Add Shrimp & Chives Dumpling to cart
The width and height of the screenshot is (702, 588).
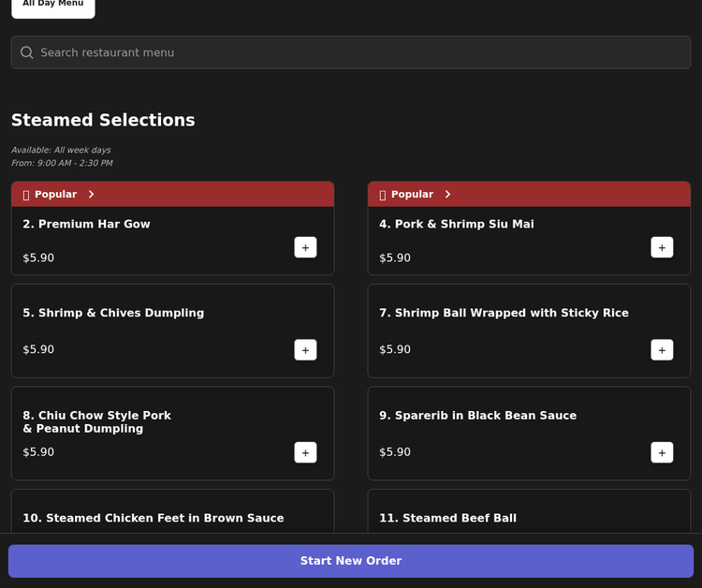(x=305, y=350)
